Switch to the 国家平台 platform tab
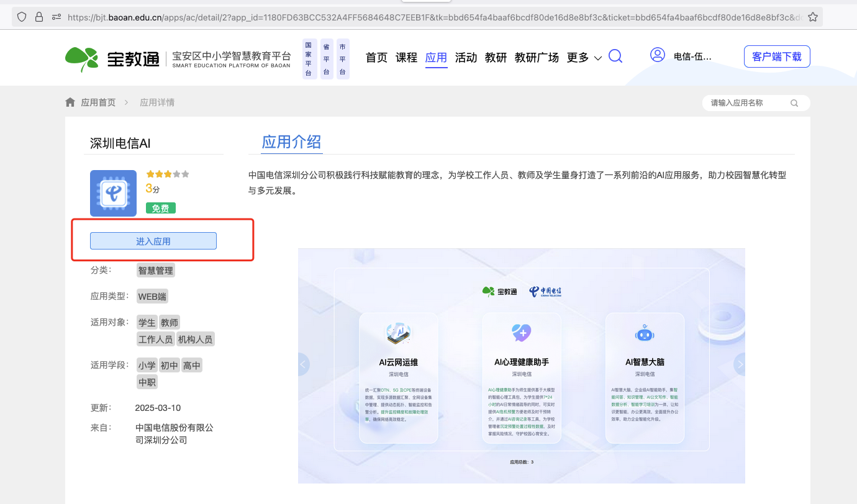The width and height of the screenshot is (857, 504). (x=309, y=59)
